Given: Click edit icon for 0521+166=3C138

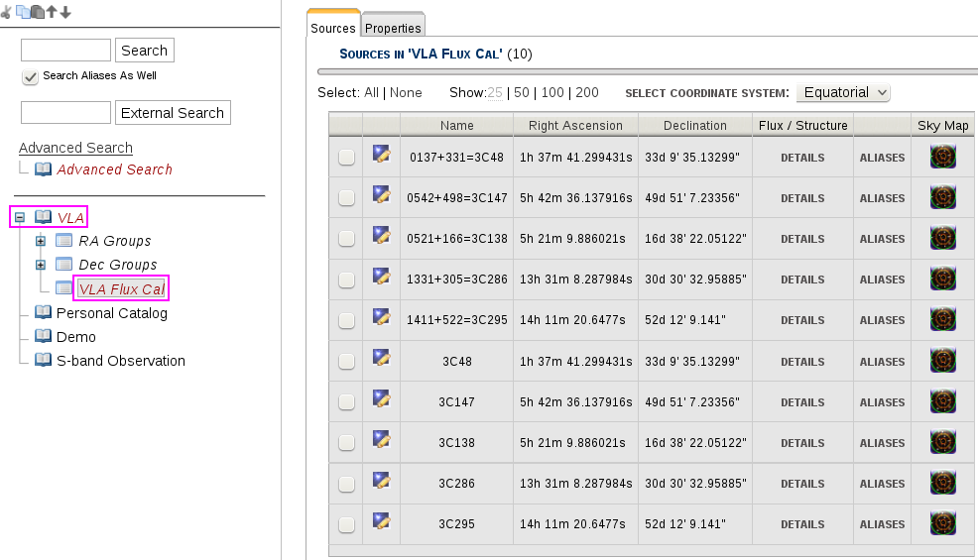Looking at the screenshot, I should pos(382,236).
